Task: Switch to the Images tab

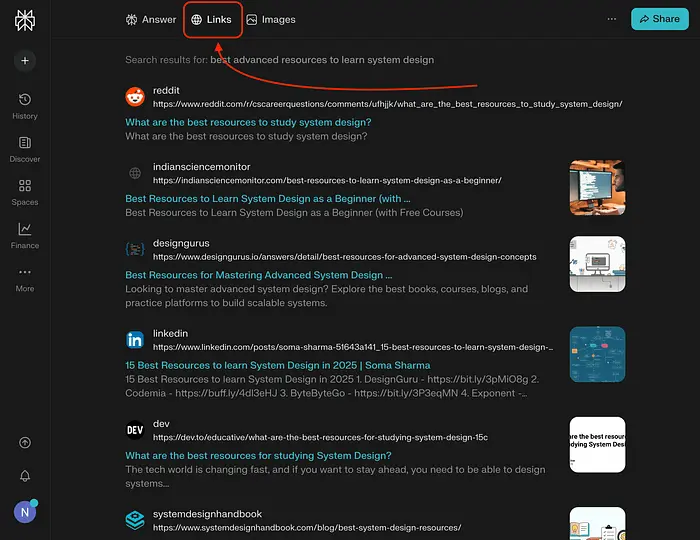Action: (x=270, y=19)
